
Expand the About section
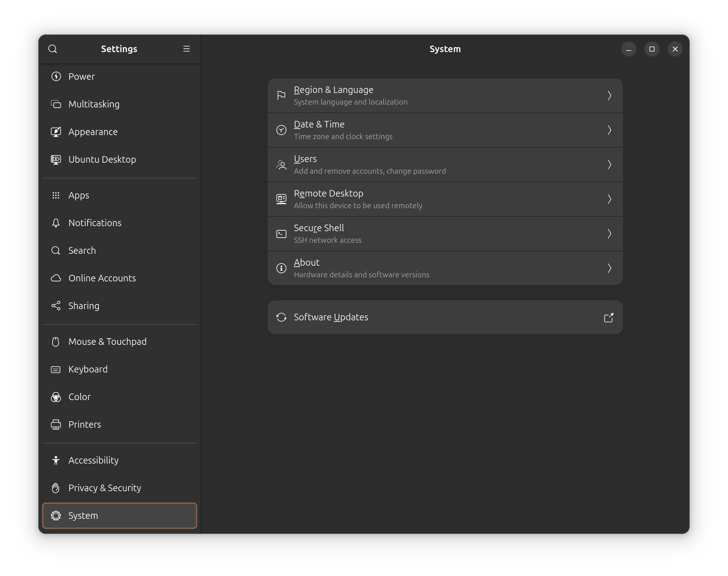(x=445, y=268)
